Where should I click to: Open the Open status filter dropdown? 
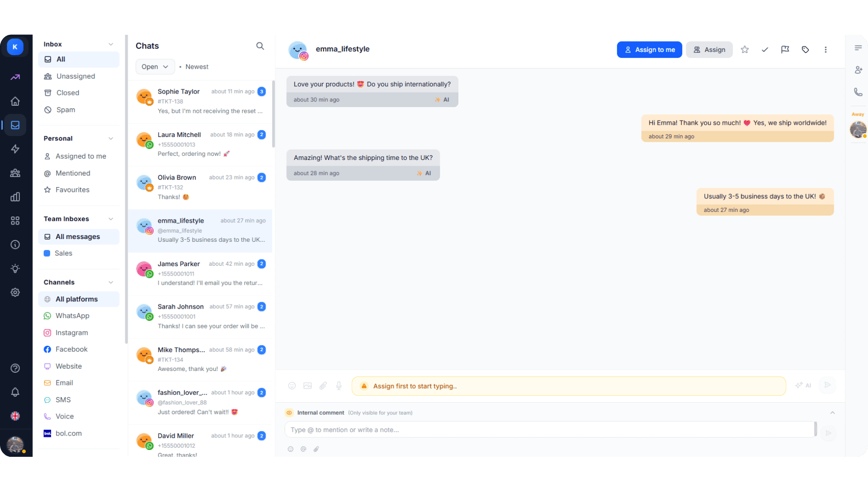(x=155, y=66)
